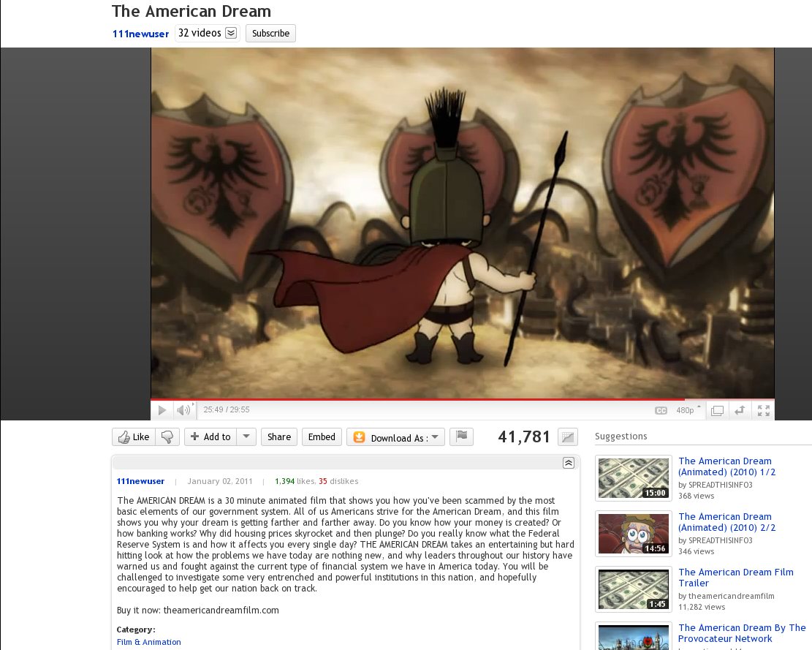Click the thumbs-down dislike button

pyautogui.click(x=167, y=437)
